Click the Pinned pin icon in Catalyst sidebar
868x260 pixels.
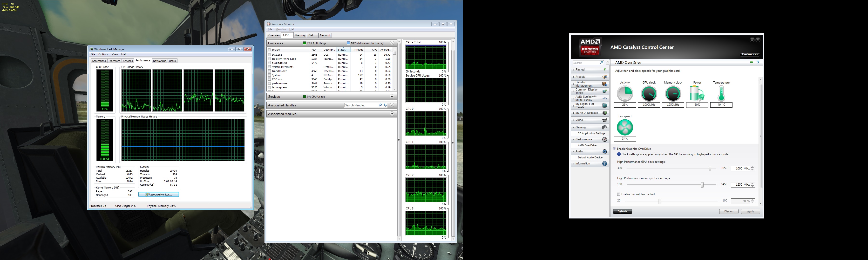[604, 70]
